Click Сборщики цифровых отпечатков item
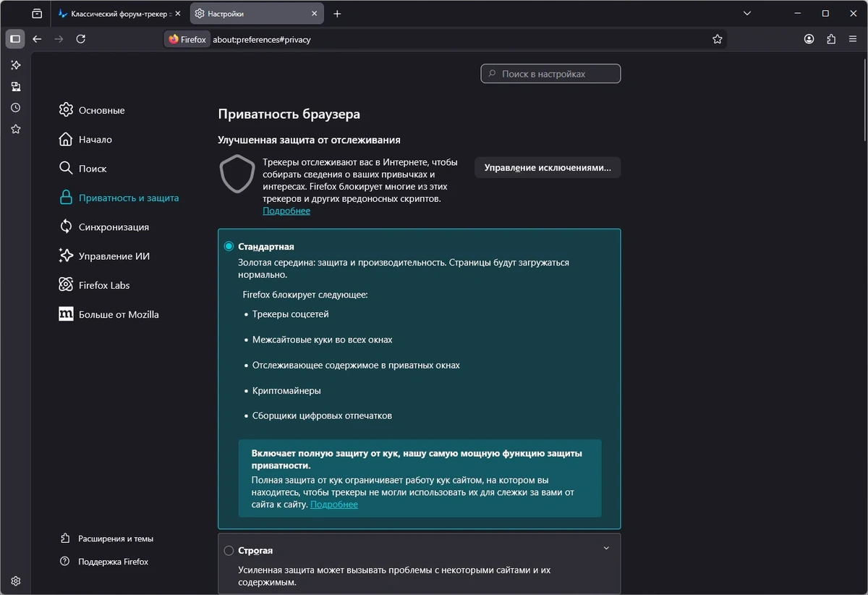 (323, 415)
